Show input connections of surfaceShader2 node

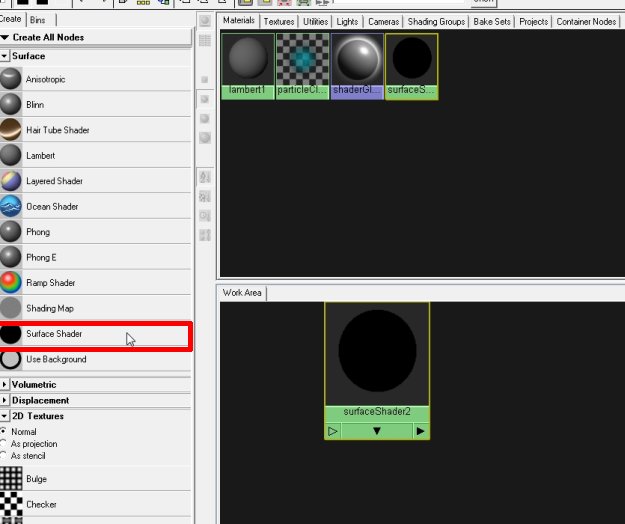click(x=333, y=431)
